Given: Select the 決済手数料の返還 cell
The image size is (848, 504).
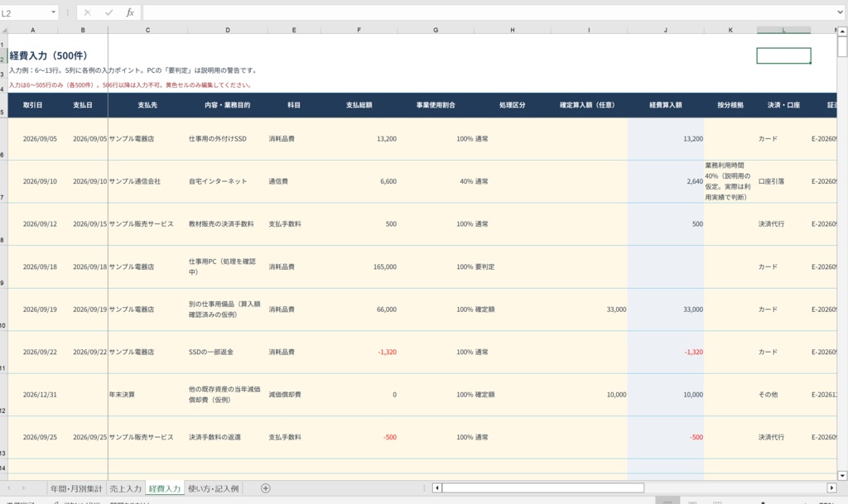Looking at the screenshot, I should pos(228,438).
